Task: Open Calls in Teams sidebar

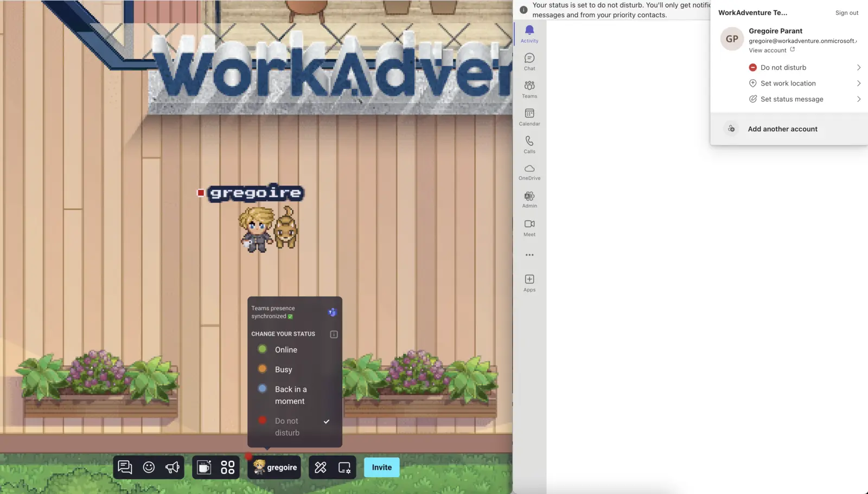Action: (529, 144)
